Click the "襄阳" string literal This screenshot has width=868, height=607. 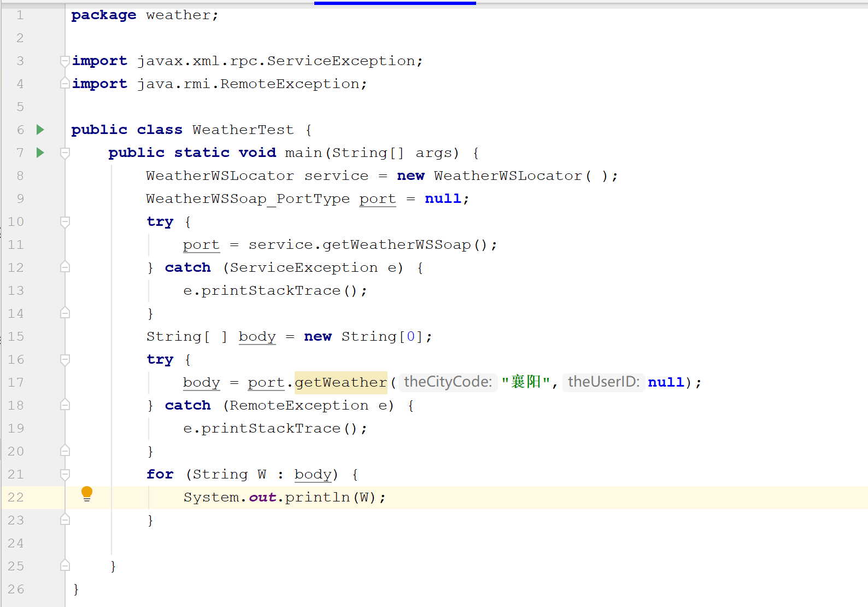[x=526, y=382]
